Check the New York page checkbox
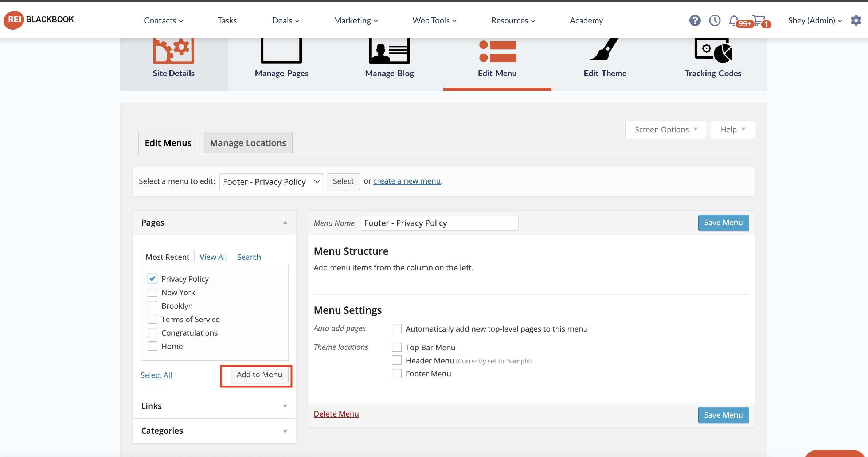Screen dimensions: 868x457 pos(152,292)
